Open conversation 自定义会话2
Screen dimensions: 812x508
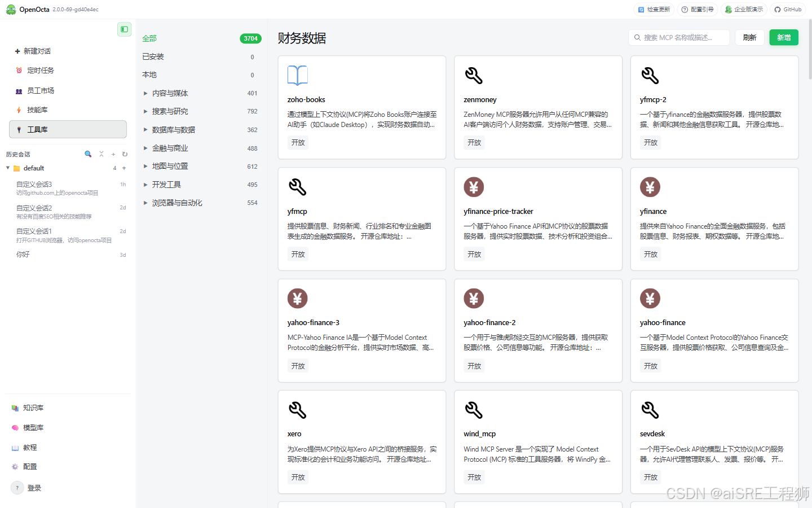pos(68,212)
